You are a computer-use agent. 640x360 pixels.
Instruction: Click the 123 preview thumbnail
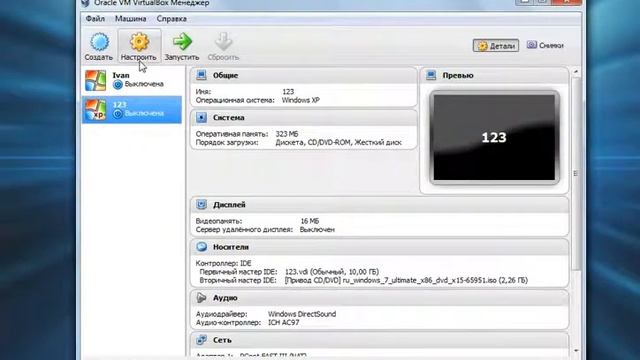(494, 138)
